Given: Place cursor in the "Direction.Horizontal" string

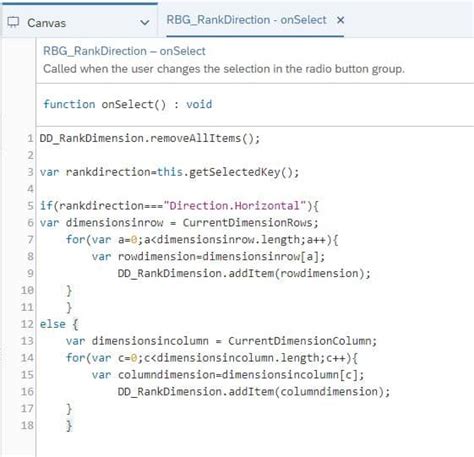Looking at the screenshot, I should 235,206.
